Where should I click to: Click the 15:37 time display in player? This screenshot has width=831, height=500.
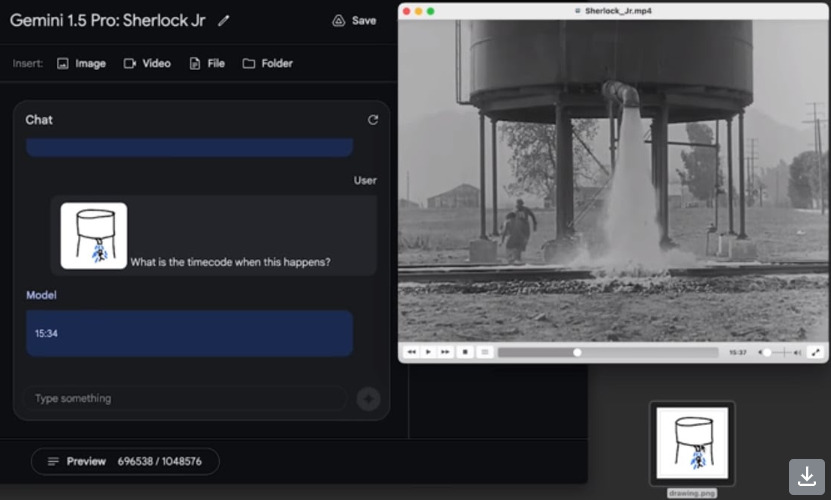tap(738, 353)
